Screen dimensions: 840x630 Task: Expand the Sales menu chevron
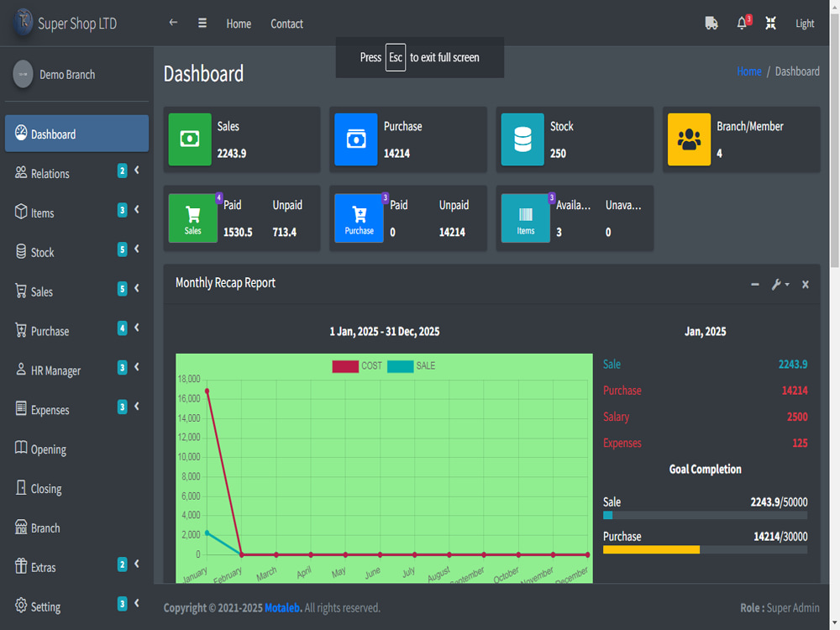coord(137,288)
